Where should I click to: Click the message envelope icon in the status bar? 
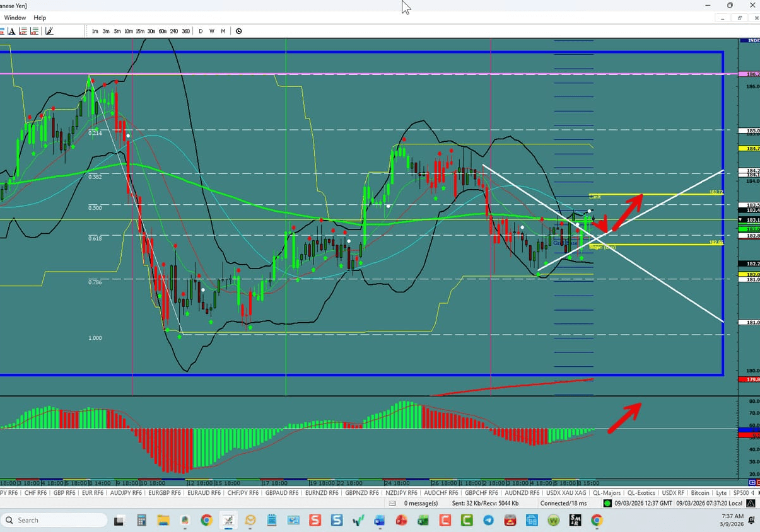pyautogui.click(x=392, y=503)
